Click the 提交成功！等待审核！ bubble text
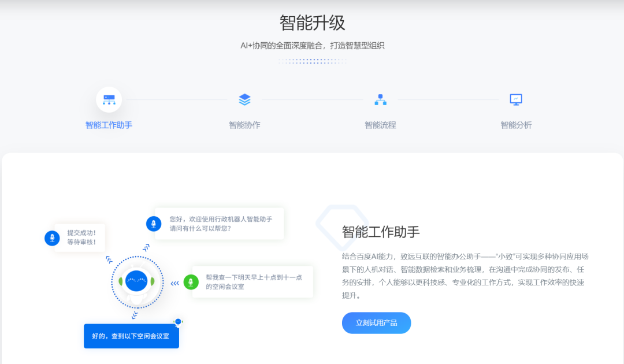The height and width of the screenshot is (364, 624). click(x=81, y=237)
